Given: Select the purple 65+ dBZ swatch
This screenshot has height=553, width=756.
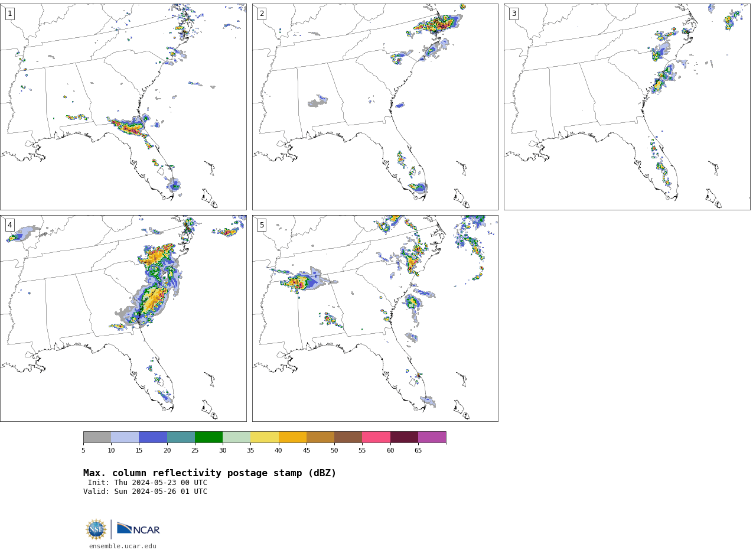Looking at the screenshot, I should point(432,437).
